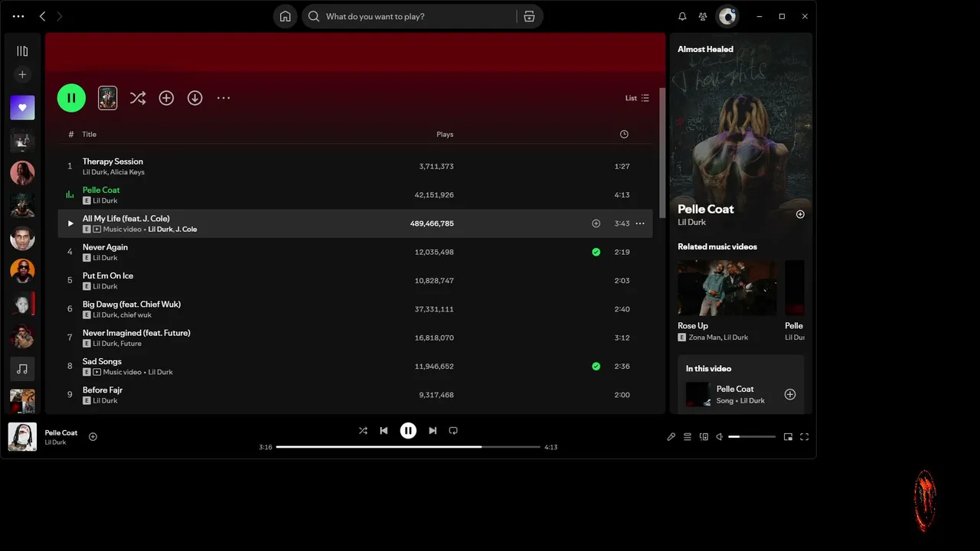Add now-playing Pelle Coat to Liked Songs
The height and width of the screenshot is (551, 980).
tap(93, 437)
